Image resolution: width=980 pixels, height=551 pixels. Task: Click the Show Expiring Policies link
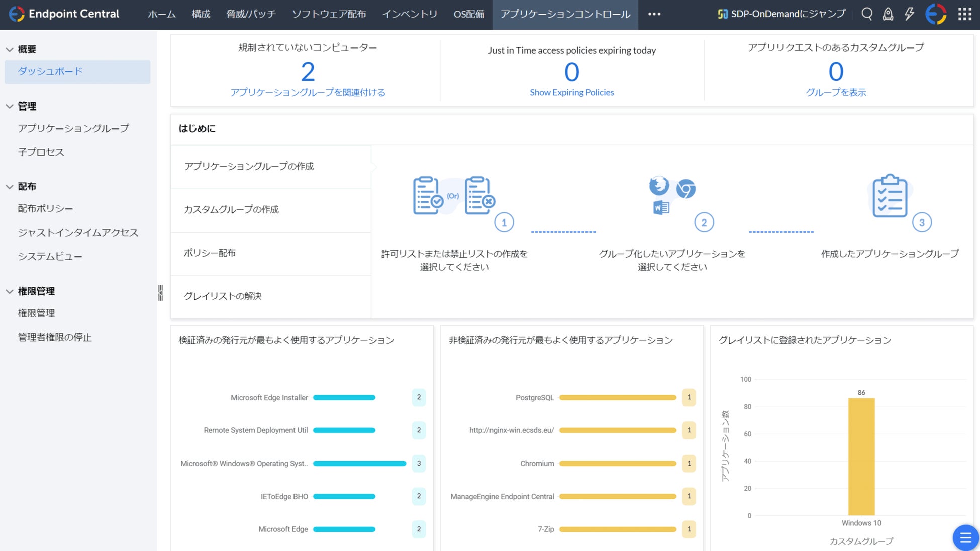(x=571, y=92)
